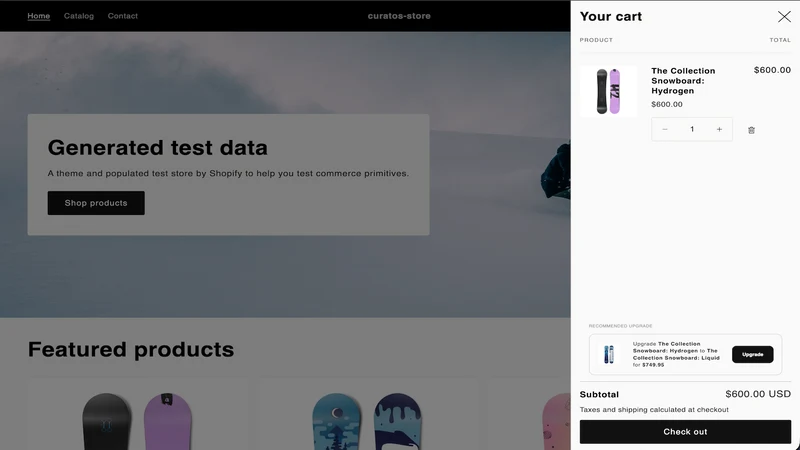Click the Upgrade button in recommended upgrade
The width and height of the screenshot is (800, 450).
click(x=753, y=355)
